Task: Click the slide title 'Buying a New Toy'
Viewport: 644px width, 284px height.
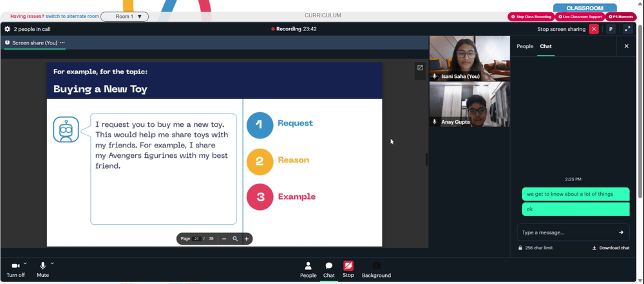Action: 100,89
